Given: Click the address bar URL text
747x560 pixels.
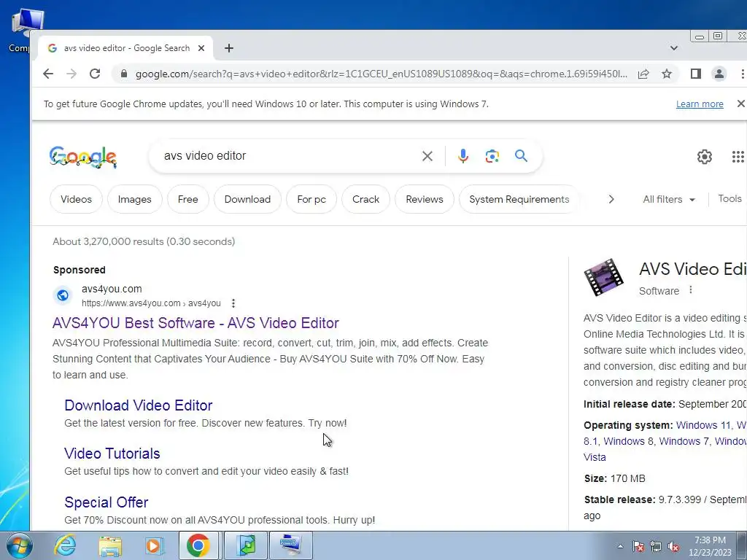Looking at the screenshot, I should click(x=381, y=74).
